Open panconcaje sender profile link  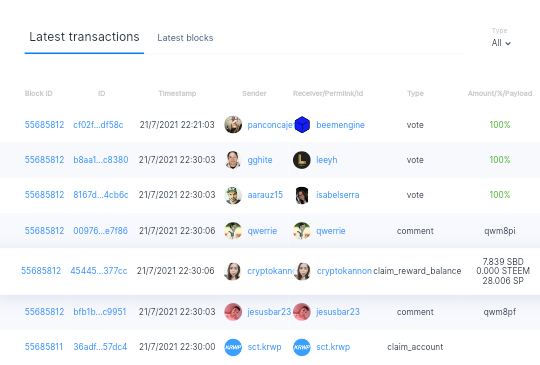click(270, 125)
